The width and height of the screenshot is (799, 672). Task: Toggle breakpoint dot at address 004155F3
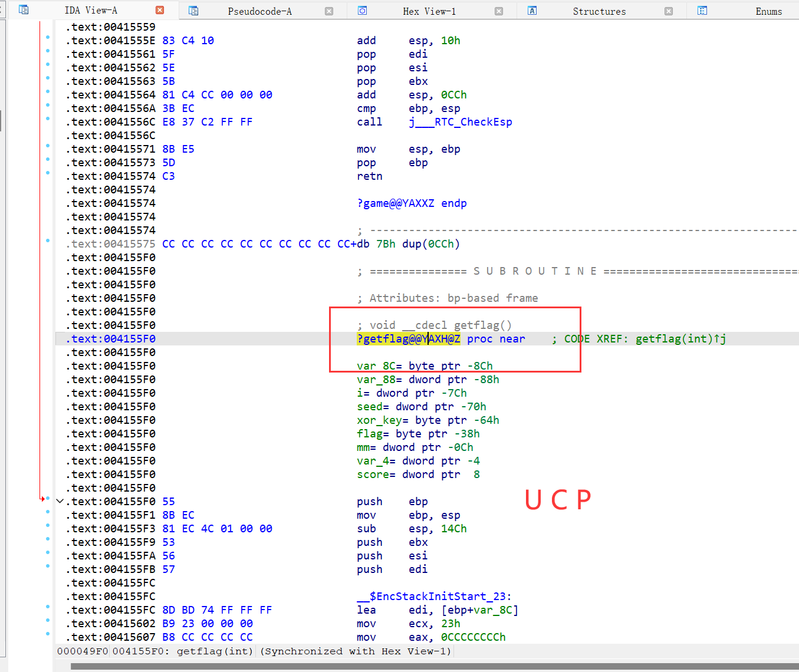[x=48, y=525]
